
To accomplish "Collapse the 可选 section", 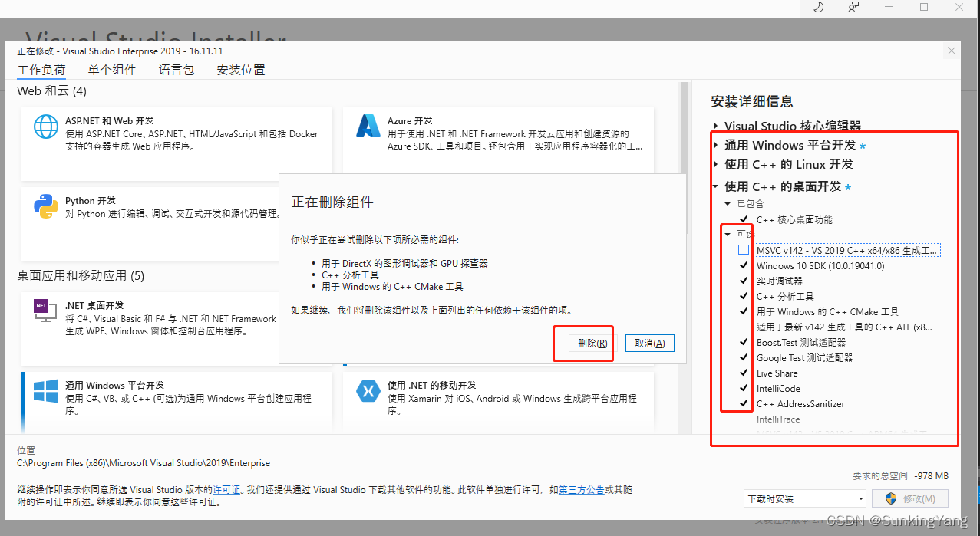I will coord(728,235).
